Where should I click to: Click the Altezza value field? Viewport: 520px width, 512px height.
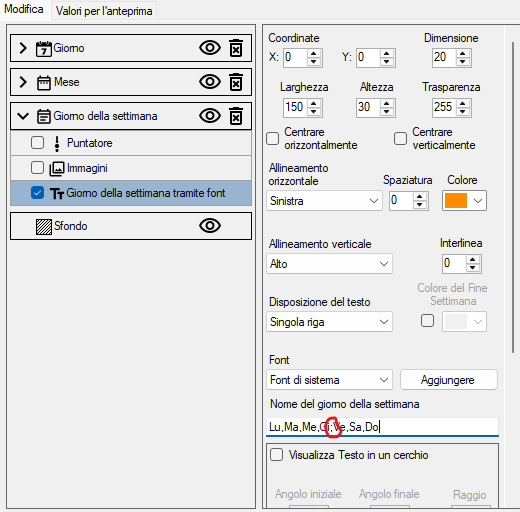pos(368,108)
